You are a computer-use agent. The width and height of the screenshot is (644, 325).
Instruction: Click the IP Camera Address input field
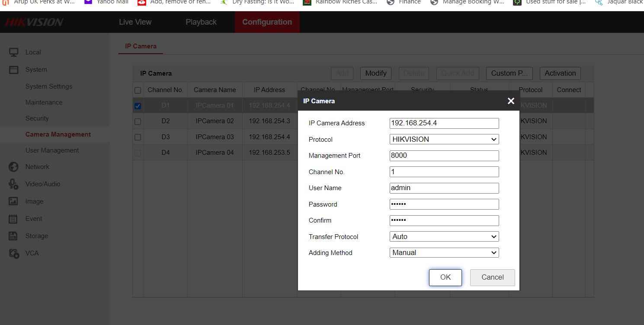[x=444, y=123]
